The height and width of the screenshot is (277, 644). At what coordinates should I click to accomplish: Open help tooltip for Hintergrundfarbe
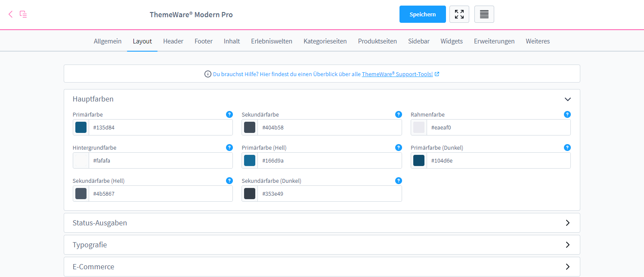229,148
